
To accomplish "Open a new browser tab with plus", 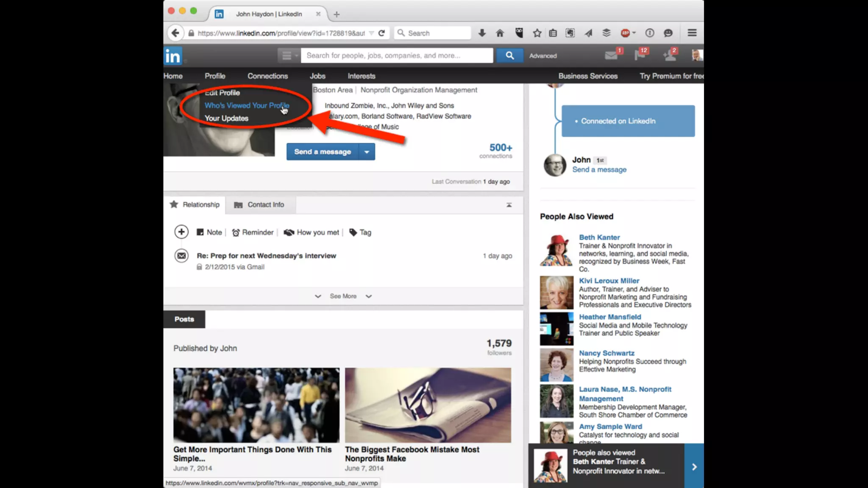I will (x=337, y=14).
